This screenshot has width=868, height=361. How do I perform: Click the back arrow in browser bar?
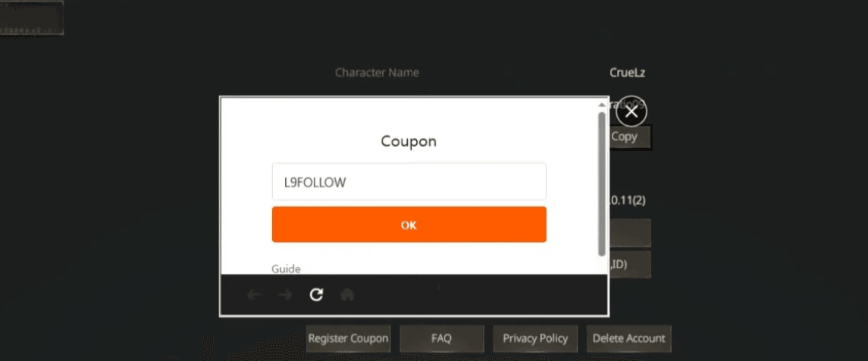pos(254,295)
